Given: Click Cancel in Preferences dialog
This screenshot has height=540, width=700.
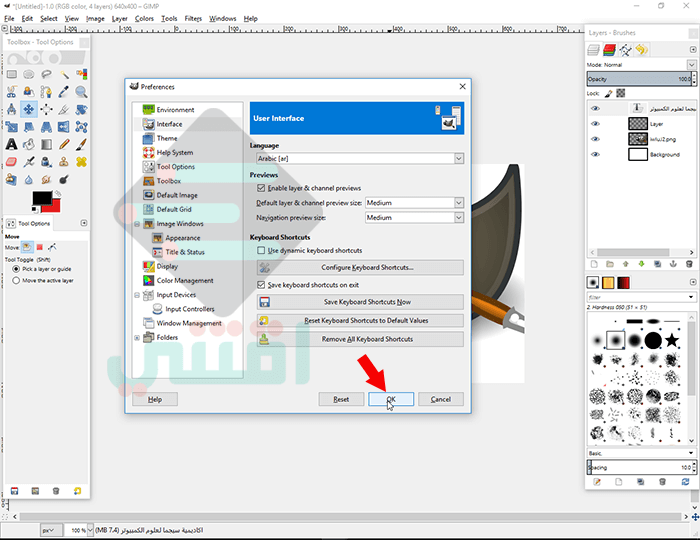Looking at the screenshot, I should pyautogui.click(x=441, y=399).
